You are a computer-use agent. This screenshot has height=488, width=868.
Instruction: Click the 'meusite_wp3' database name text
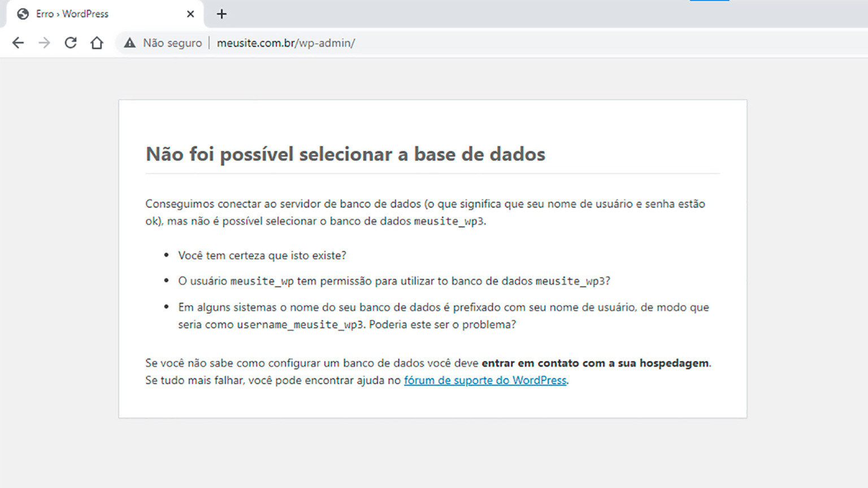click(448, 221)
